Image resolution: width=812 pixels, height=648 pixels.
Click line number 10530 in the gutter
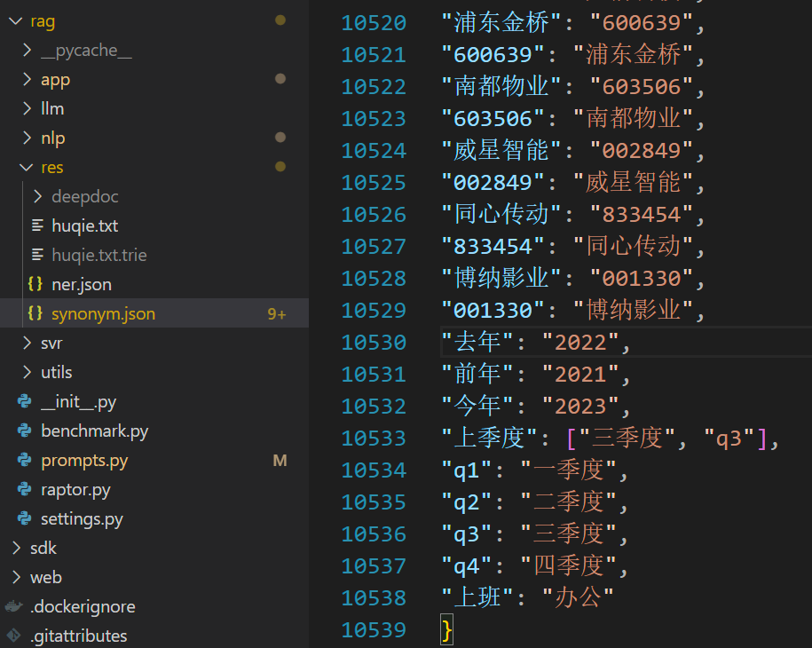pos(374,343)
